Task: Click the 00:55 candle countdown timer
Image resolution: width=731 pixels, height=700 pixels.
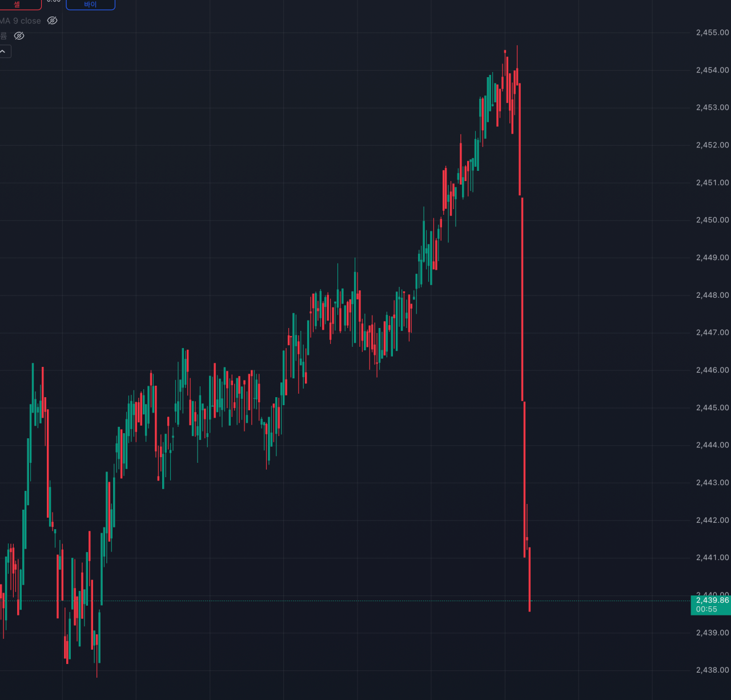Action: tap(706, 609)
